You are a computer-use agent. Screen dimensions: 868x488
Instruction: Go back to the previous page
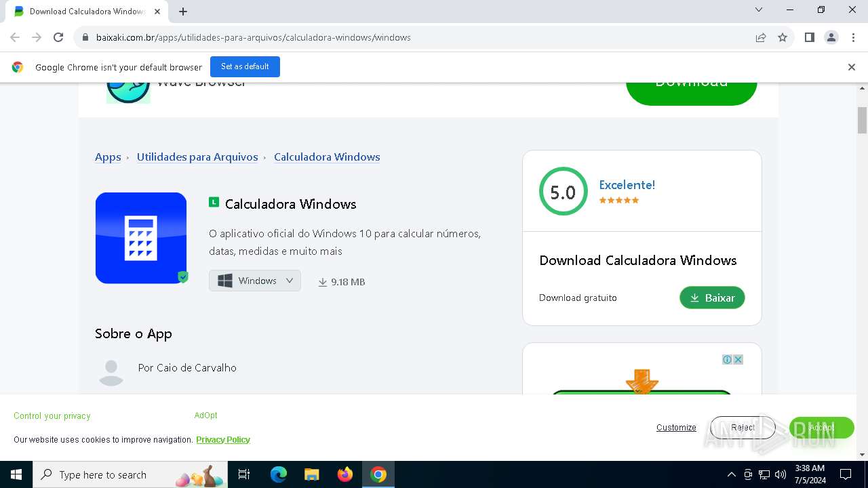click(x=15, y=37)
